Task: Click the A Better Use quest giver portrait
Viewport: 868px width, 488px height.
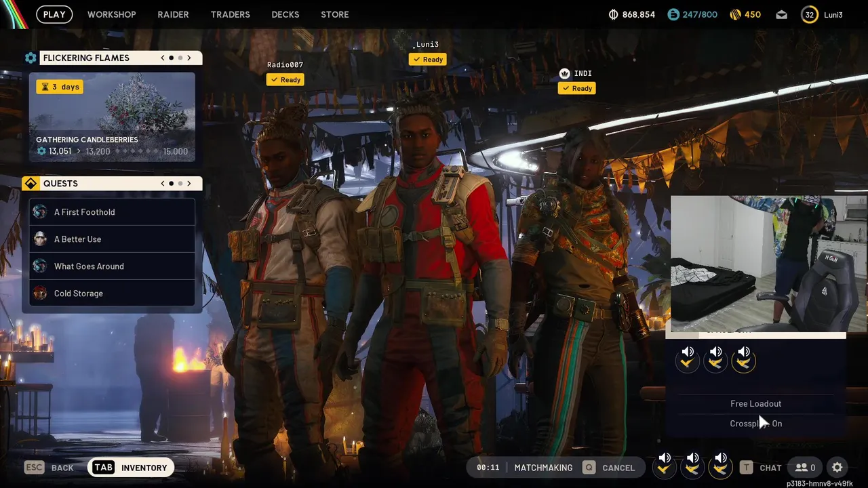Action: point(40,239)
